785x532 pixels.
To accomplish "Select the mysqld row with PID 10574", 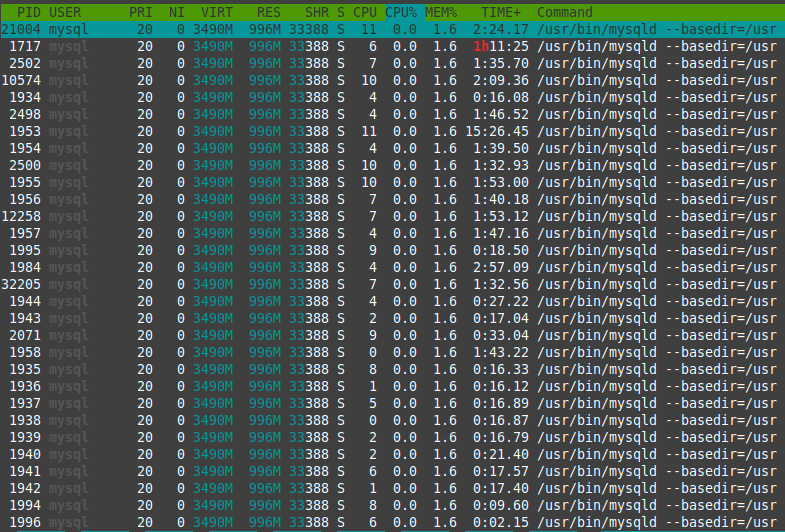I will (x=22, y=80).
